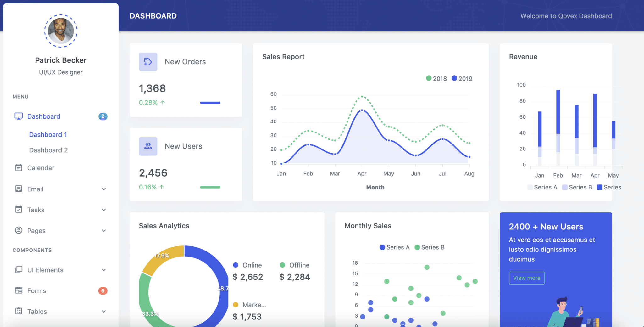Toggle the 2018 series in Sales Report legend
This screenshot has width=644, height=327.
pyautogui.click(x=436, y=78)
